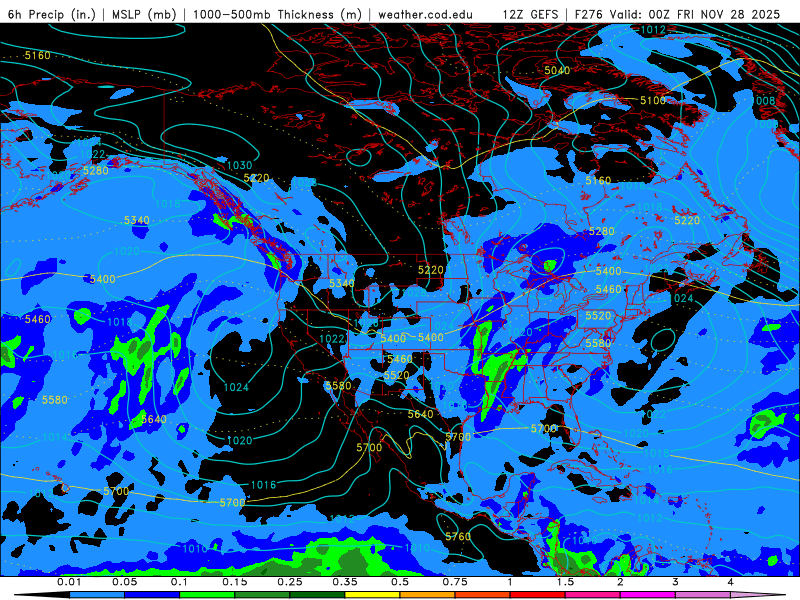This screenshot has height=600, width=800.
Task: Click the 0.15 legend tick label
Action: click(234, 582)
